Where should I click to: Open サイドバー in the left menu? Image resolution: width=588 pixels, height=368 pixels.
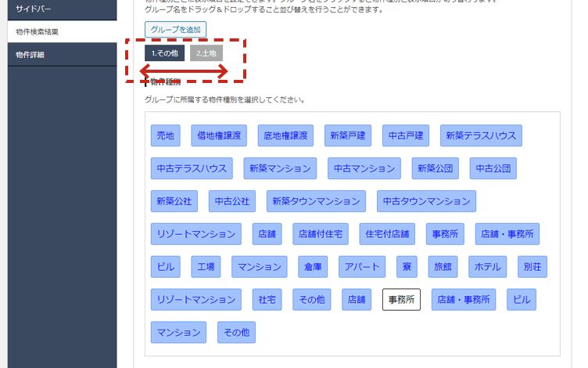pyautogui.click(x=59, y=9)
